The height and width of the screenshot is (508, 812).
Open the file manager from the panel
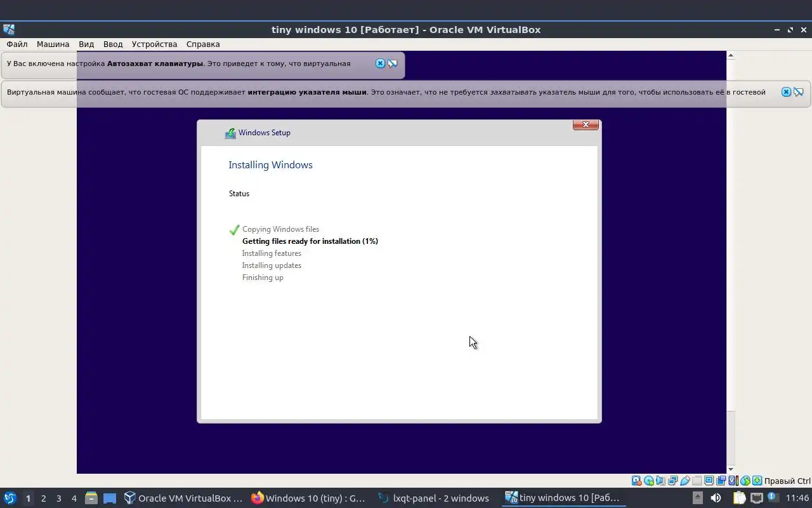tap(91, 498)
